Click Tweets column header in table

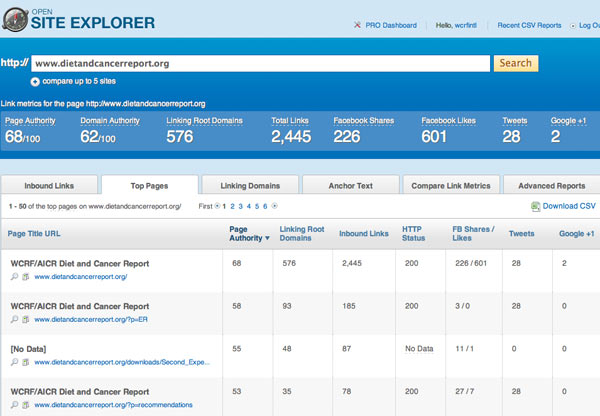pyautogui.click(x=521, y=233)
